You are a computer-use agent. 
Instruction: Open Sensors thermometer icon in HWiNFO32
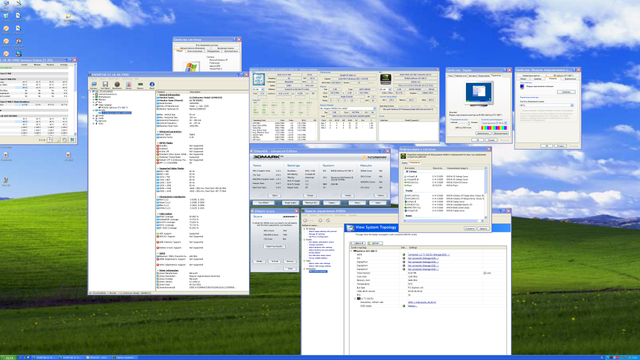[x=129, y=85]
